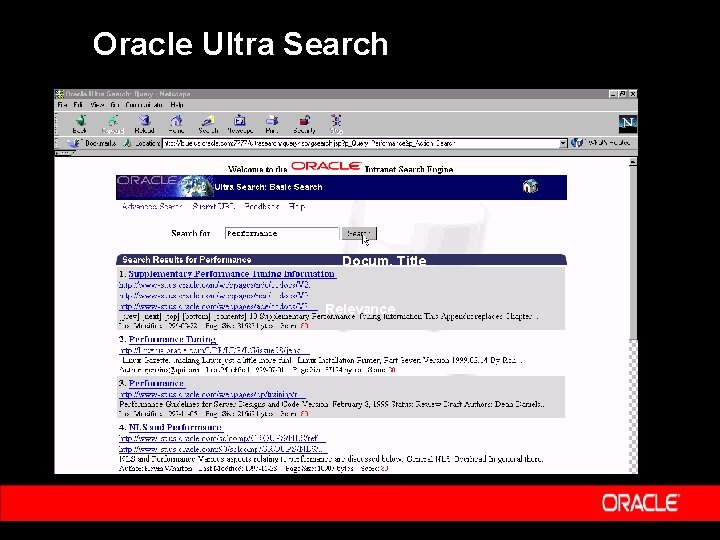720x540 pixels.
Task: Open Supplementary Performance Tuning Information result
Action: coord(232,274)
